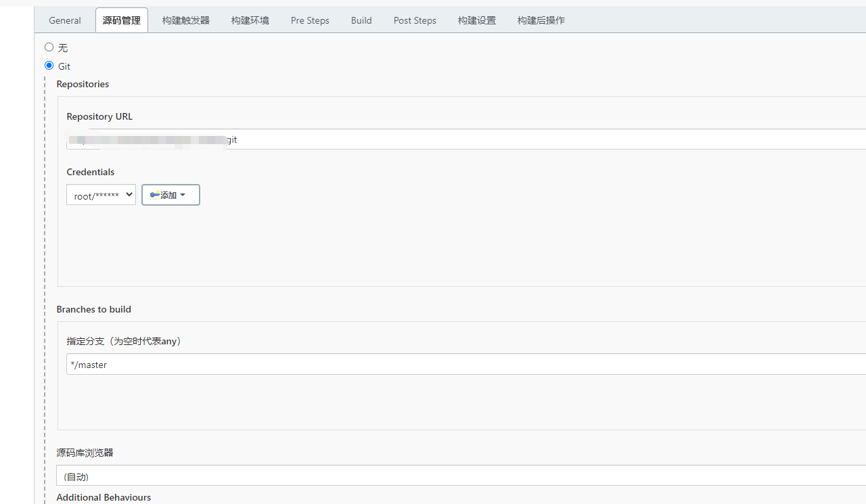Open the 构建后操作 tab

541,20
